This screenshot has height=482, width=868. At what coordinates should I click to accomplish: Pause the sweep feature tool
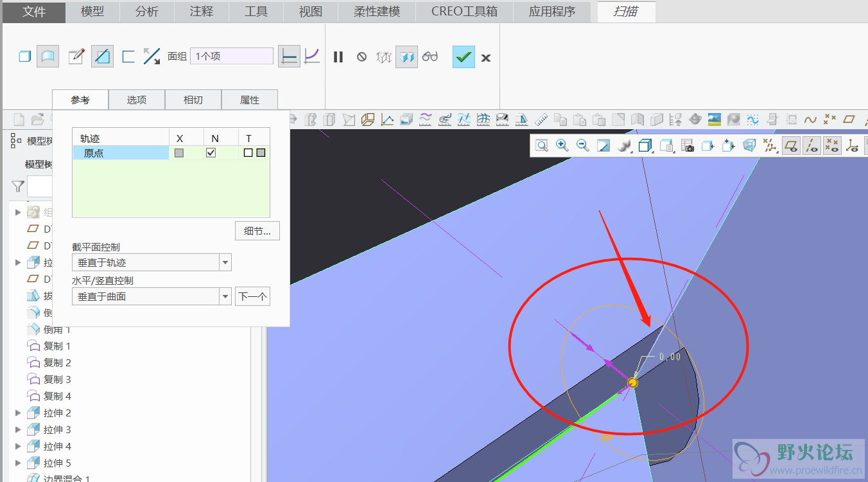click(338, 57)
